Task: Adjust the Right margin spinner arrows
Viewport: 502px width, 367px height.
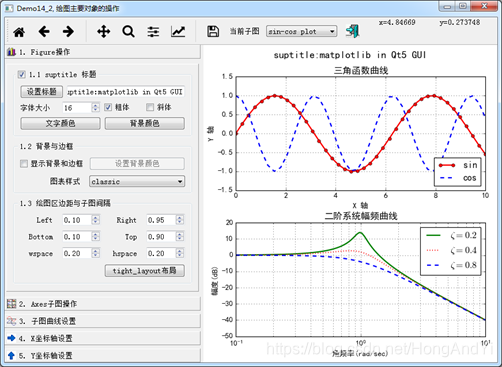Action: click(x=180, y=220)
